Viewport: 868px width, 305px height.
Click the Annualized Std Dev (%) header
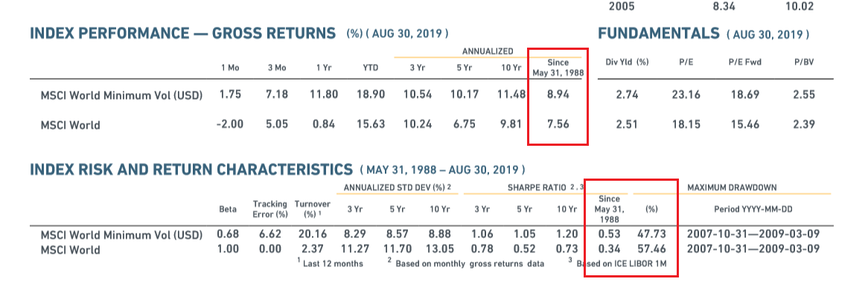(x=398, y=187)
